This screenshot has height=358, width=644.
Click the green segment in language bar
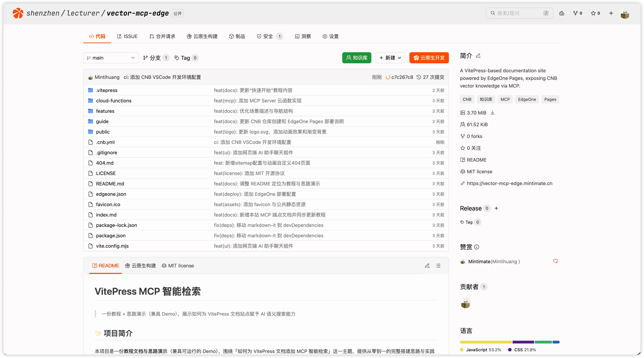tap(543, 342)
